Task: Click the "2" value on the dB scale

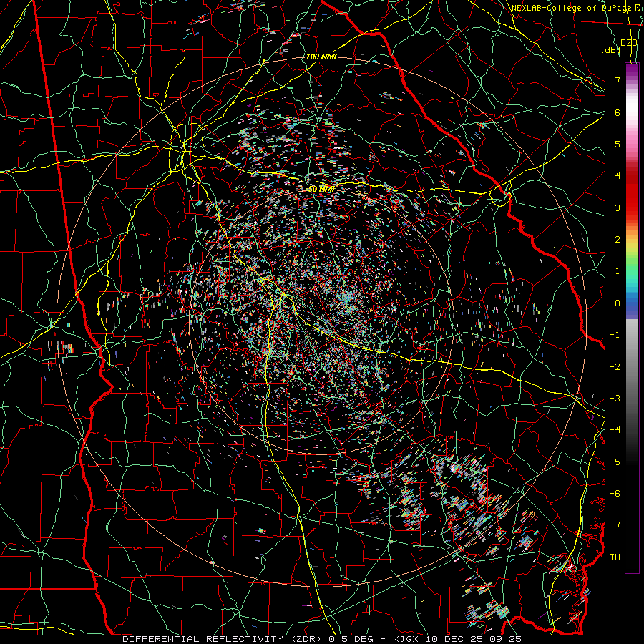Action: pyautogui.click(x=618, y=240)
